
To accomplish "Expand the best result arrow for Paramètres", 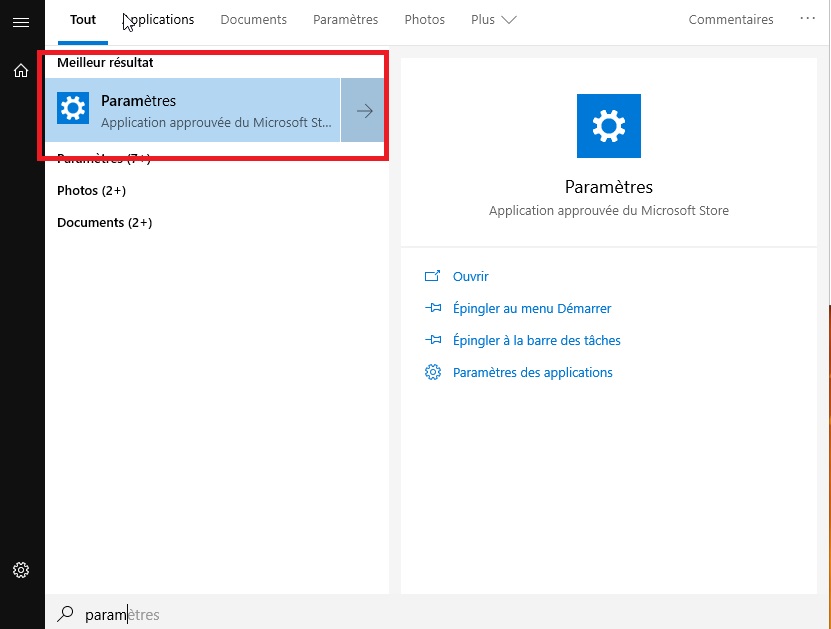I will click(x=363, y=110).
